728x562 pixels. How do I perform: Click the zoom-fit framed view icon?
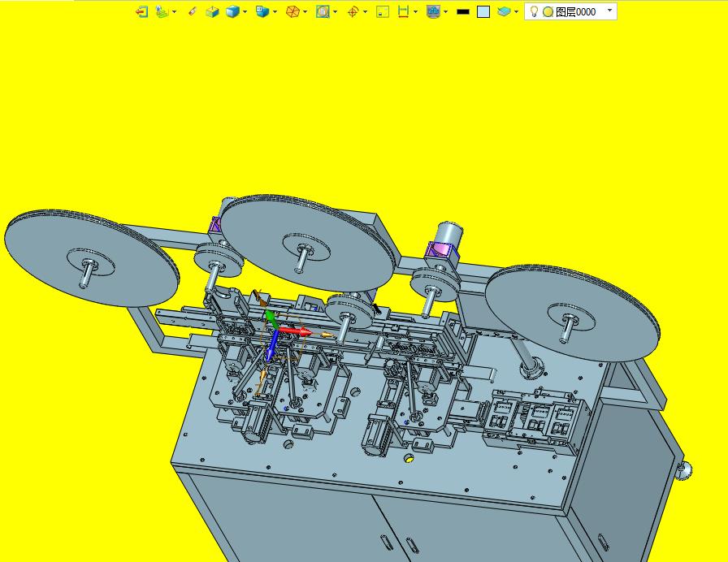click(x=323, y=11)
